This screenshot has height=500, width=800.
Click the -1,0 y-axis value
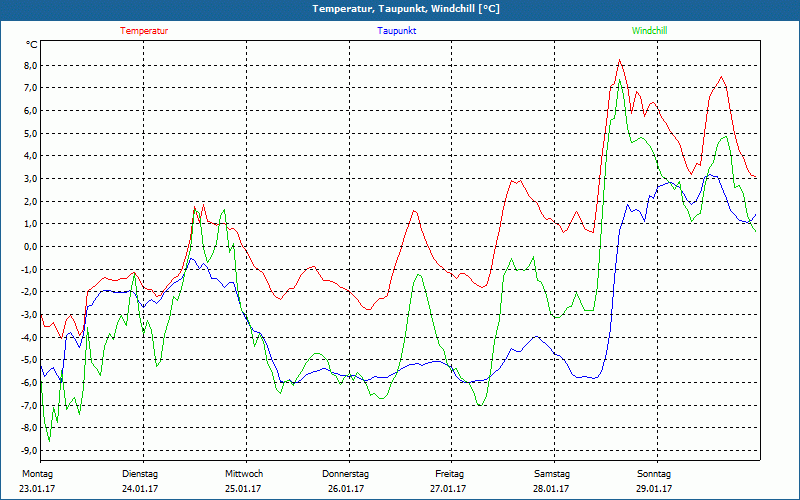pos(30,269)
